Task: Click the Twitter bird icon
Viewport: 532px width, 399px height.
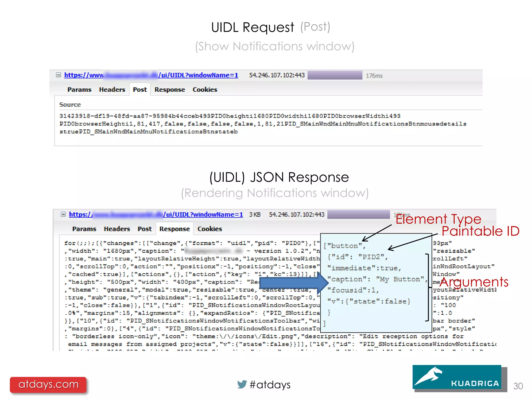Action: pyautogui.click(x=242, y=384)
